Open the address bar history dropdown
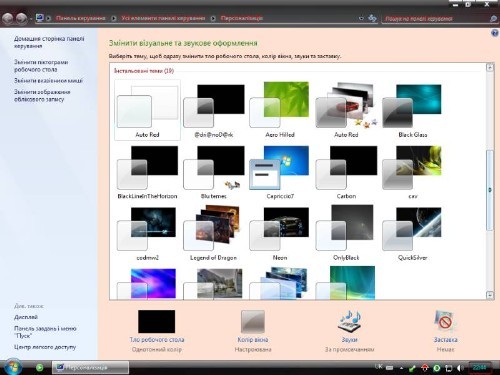The image size is (500, 375). coord(361,19)
